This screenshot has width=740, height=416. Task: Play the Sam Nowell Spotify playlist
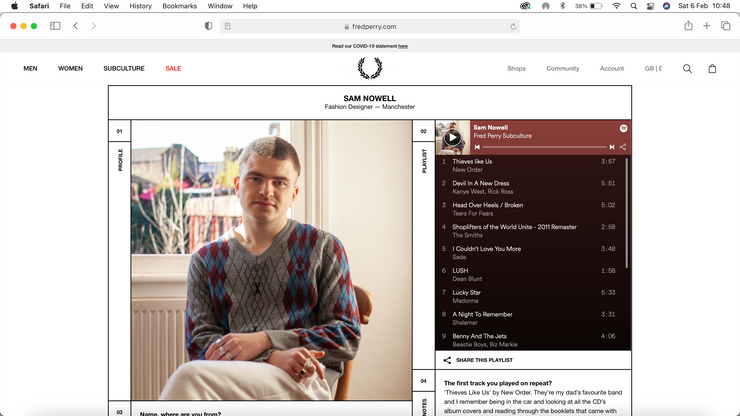tap(452, 137)
